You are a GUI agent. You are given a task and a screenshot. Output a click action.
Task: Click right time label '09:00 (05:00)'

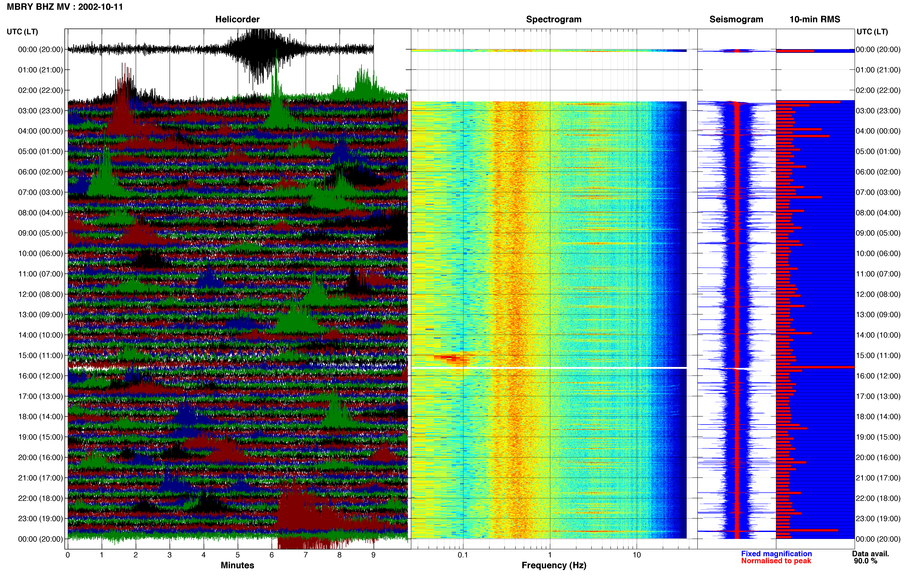(878, 233)
